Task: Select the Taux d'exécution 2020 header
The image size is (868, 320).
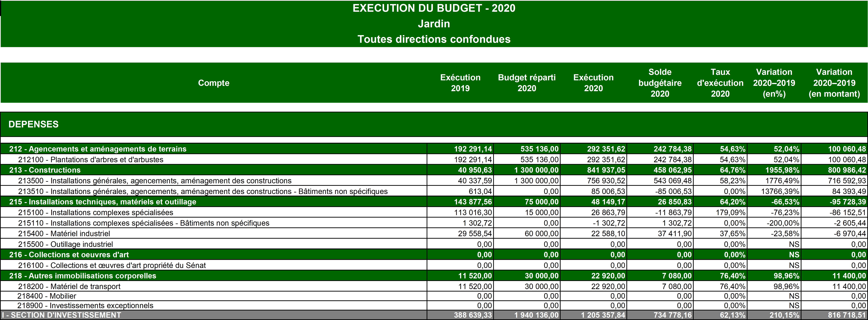Action: [x=720, y=83]
